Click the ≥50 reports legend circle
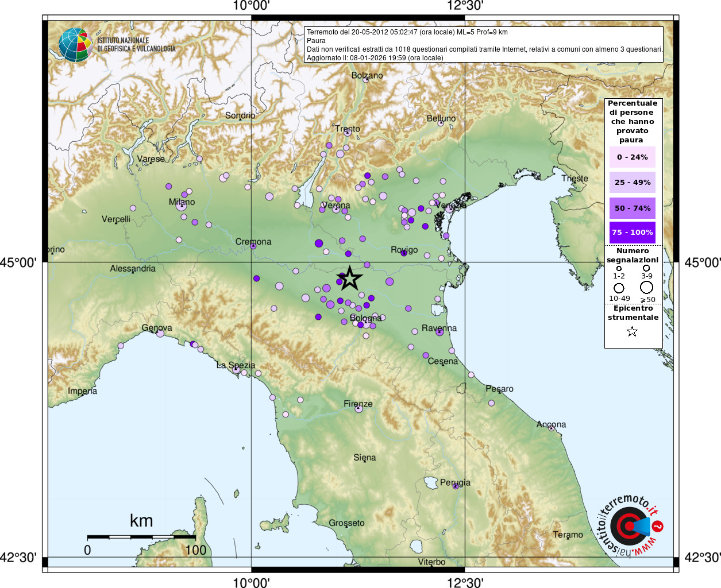The height and width of the screenshot is (588, 721). click(x=646, y=288)
